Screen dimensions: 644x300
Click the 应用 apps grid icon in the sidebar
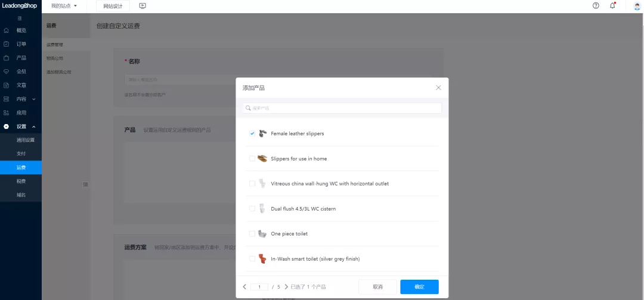click(x=6, y=113)
